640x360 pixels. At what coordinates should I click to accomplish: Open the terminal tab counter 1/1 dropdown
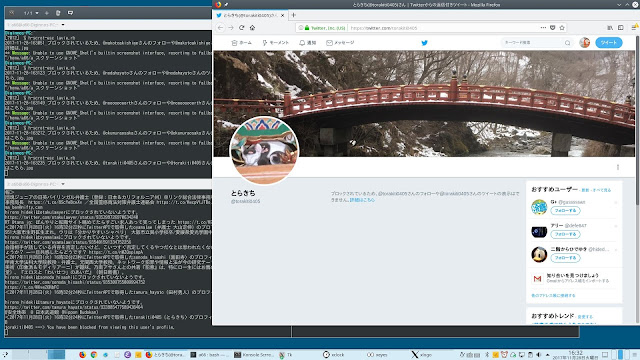[x=31, y=13]
